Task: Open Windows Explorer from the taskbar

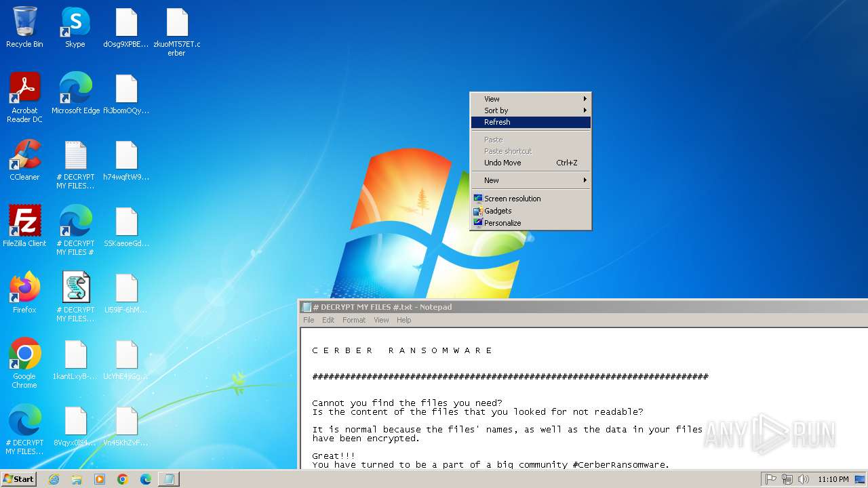Action: click(77, 479)
